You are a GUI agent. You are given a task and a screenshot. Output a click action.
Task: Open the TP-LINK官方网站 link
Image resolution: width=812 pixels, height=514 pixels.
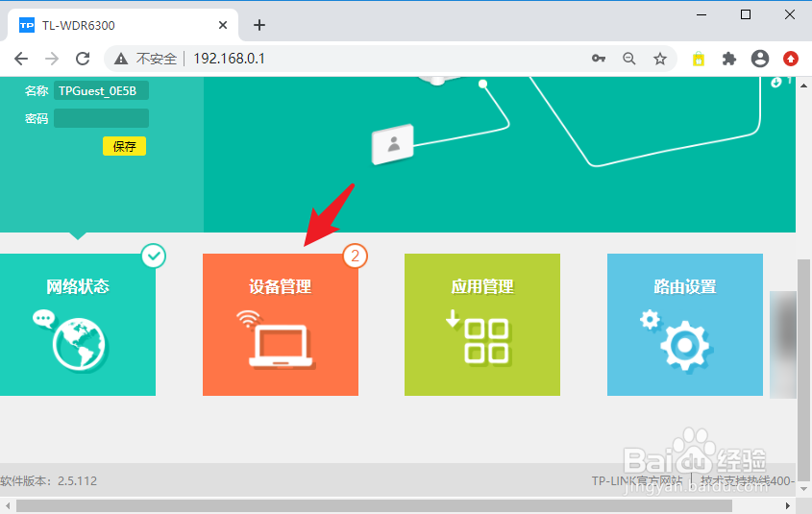coord(637,481)
